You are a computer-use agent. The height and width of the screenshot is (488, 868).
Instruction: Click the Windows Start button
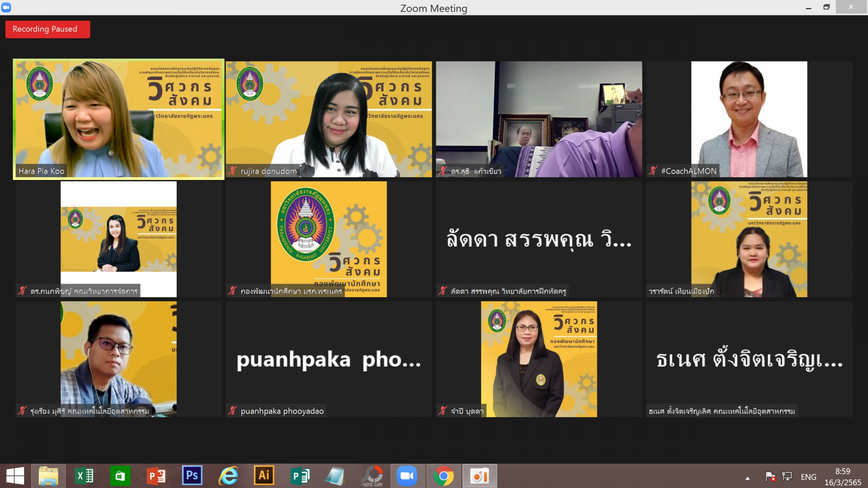(15, 476)
